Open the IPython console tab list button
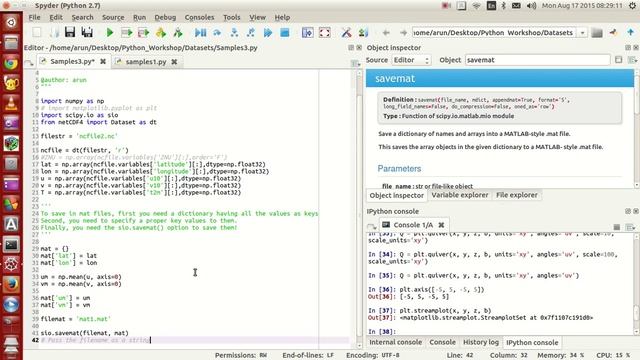Screen dimensions: 640x360 (x=371, y=226)
